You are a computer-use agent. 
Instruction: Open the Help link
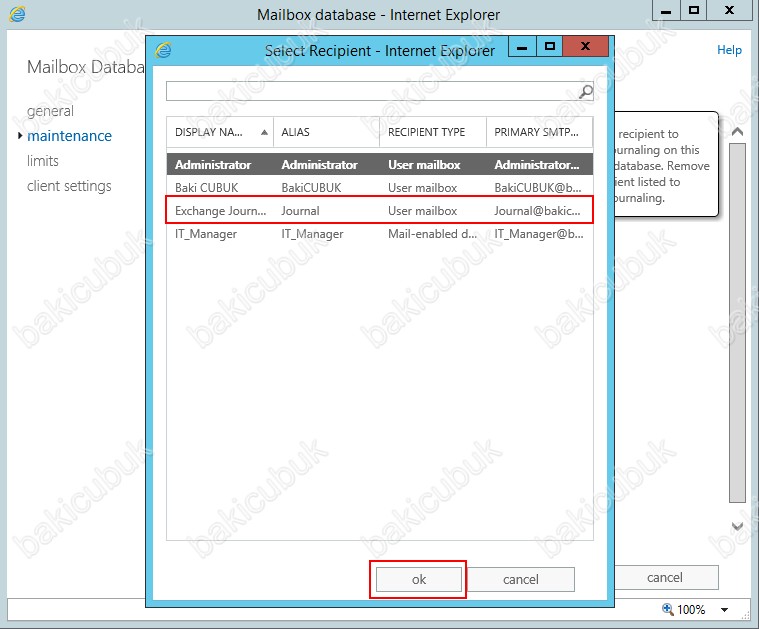coord(729,50)
